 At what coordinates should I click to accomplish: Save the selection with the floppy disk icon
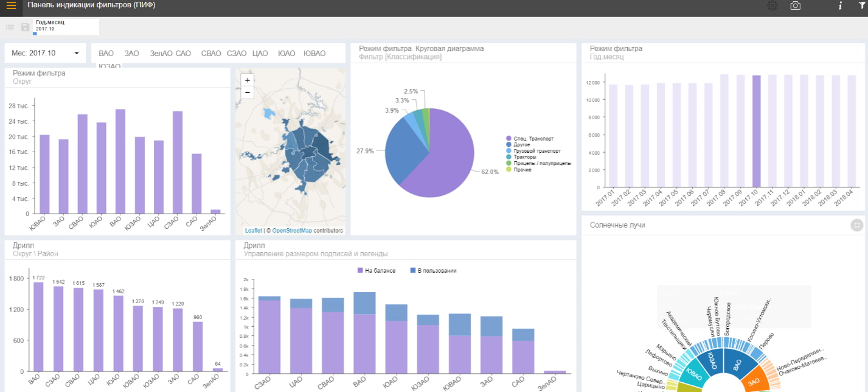coord(25,27)
